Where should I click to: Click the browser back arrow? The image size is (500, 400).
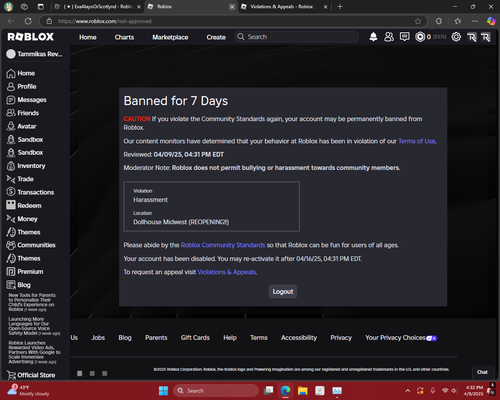pos(11,21)
